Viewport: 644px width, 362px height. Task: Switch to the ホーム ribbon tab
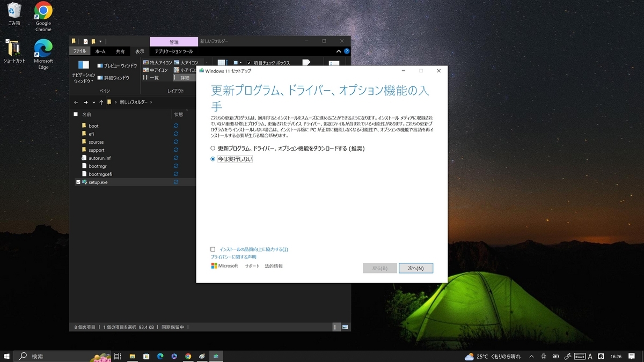pos(100,51)
